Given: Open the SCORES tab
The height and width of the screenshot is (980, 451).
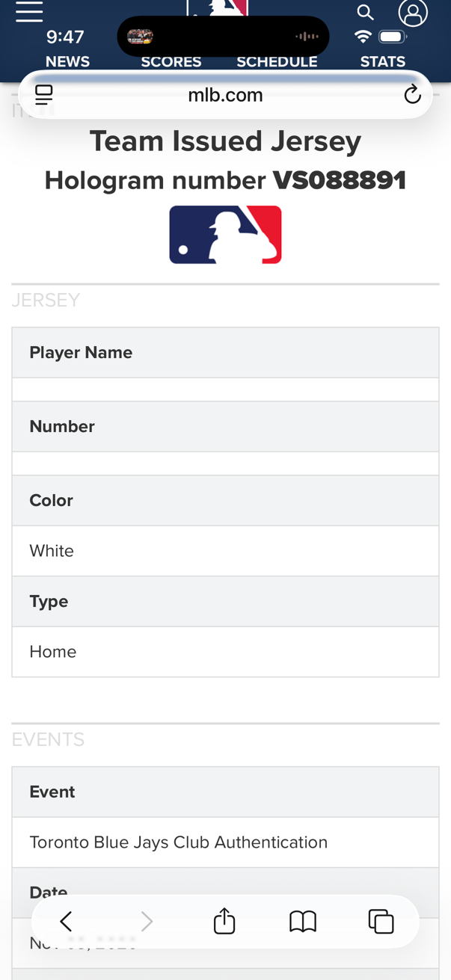Looking at the screenshot, I should (171, 62).
